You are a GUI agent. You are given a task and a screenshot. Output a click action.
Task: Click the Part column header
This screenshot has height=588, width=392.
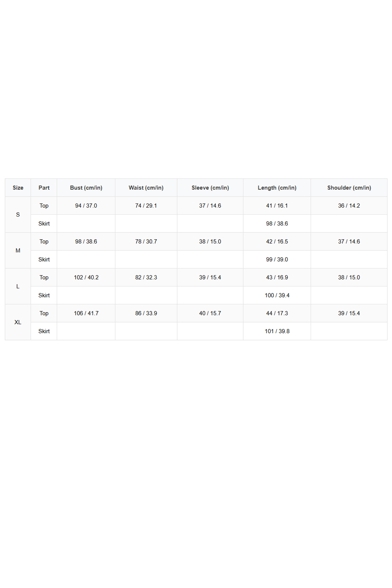(x=44, y=188)
